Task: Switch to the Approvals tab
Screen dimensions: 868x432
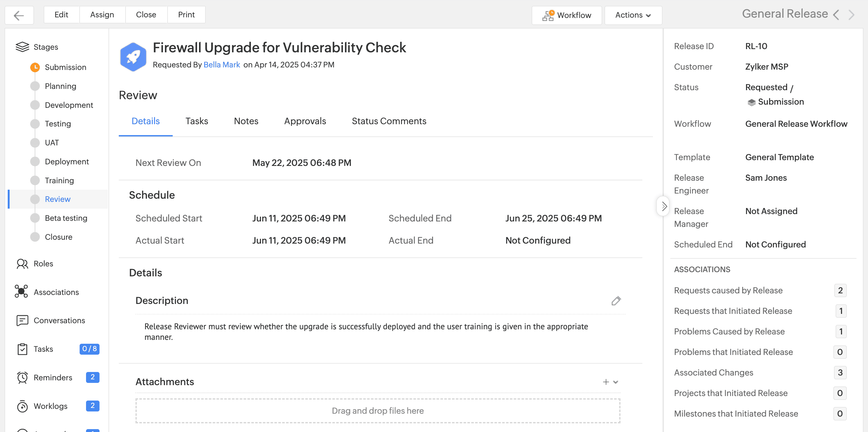Action: coord(305,121)
